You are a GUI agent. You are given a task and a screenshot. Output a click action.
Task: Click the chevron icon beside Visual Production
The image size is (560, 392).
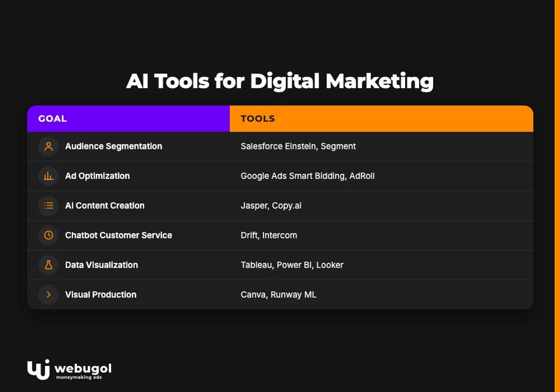click(49, 294)
